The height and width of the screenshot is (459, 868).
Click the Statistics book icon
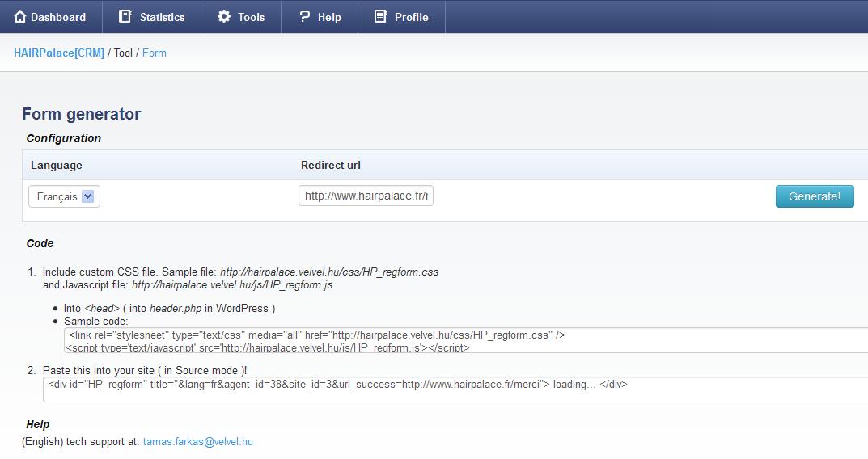tap(125, 17)
